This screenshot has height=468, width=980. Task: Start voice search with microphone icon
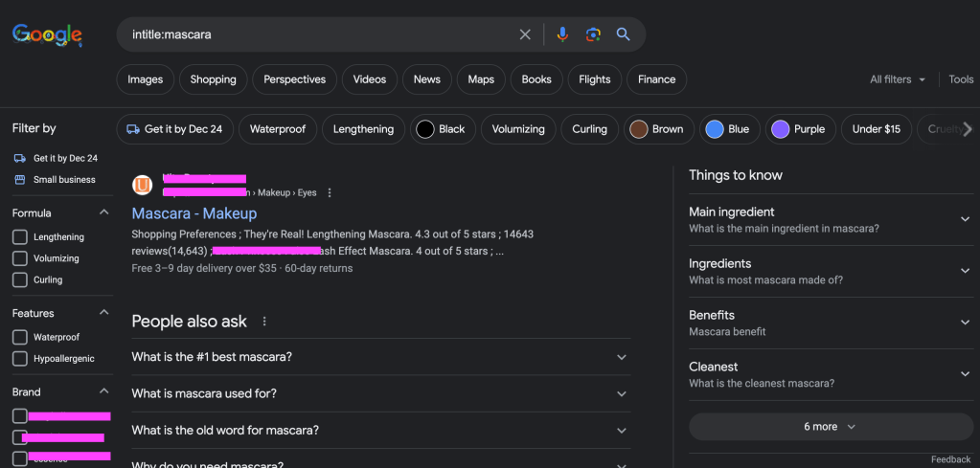tap(562, 34)
